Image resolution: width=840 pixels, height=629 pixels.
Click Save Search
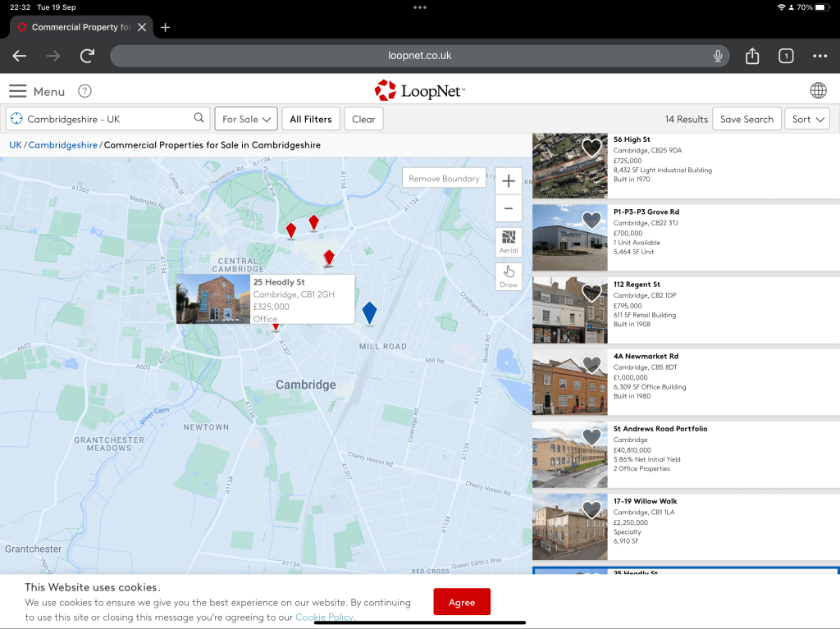tap(746, 119)
